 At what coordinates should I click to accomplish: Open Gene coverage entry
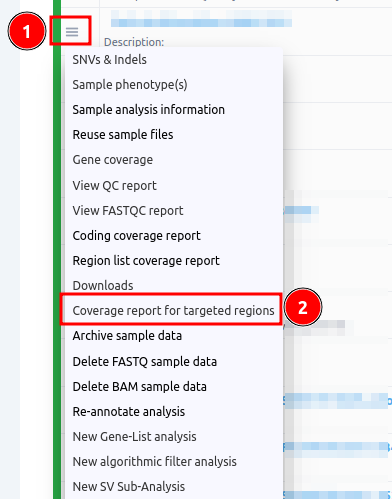click(x=113, y=160)
